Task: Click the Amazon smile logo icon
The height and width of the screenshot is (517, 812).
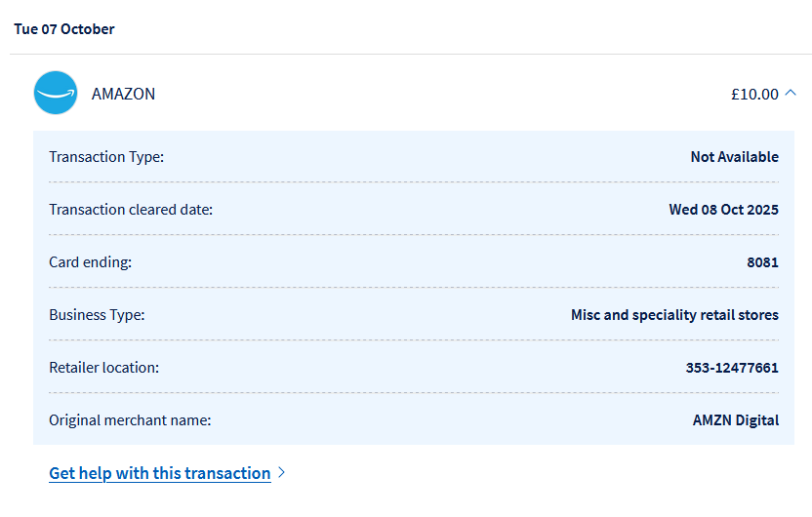Action: (x=56, y=94)
